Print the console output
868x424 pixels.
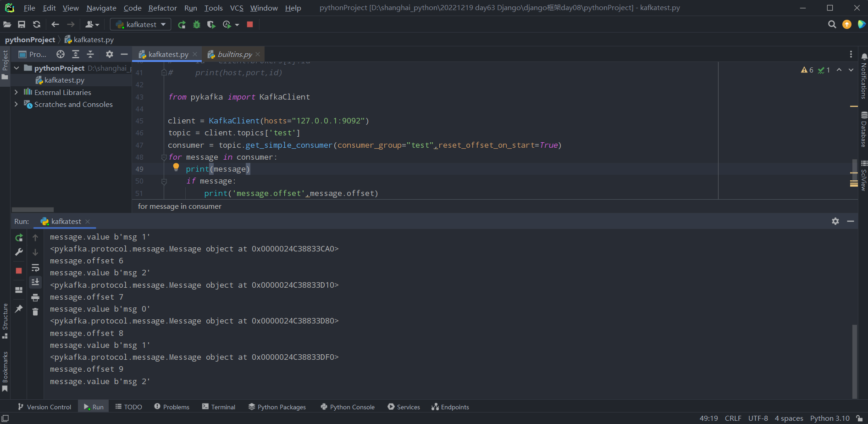(35, 298)
